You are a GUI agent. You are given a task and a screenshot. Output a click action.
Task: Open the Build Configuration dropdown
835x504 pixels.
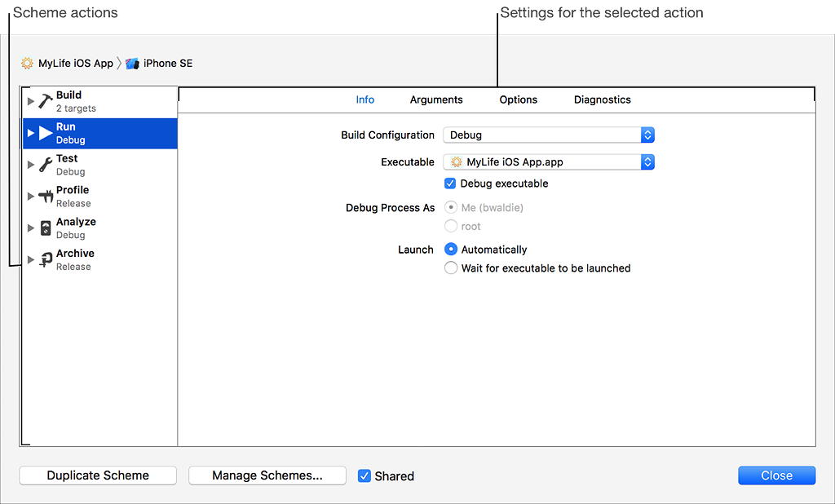click(x=549, y=135)
